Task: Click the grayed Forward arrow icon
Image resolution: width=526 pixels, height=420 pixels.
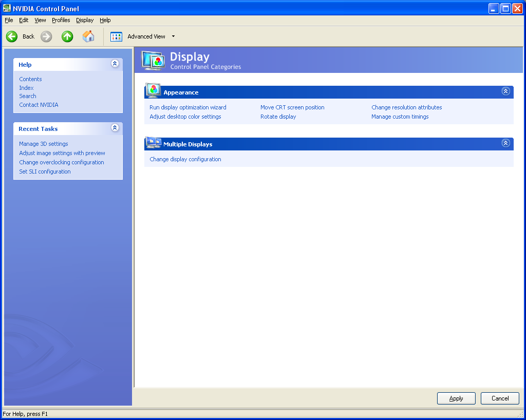Action: (x=46, y=36)
